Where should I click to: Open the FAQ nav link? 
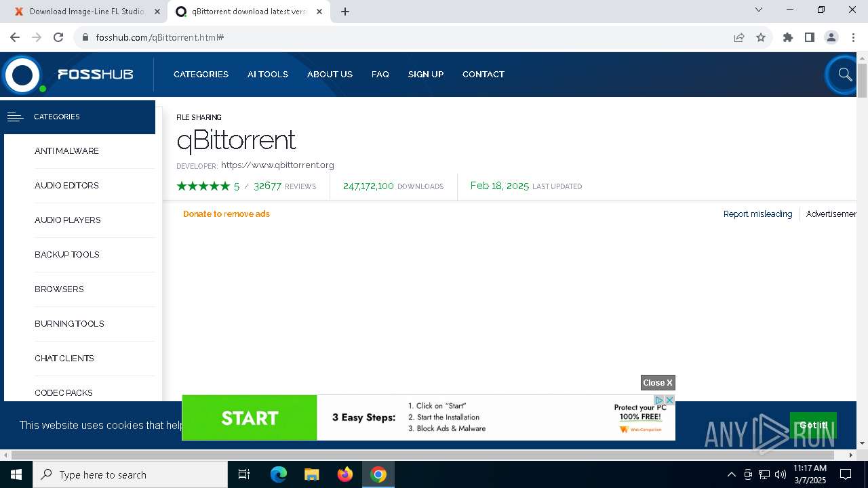pos(380,75)
